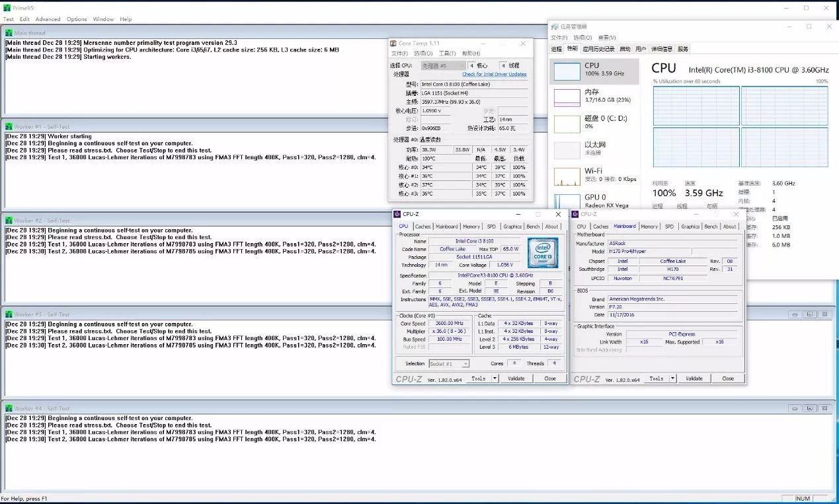The height and width of the screenshot is (504, 839).
Task: Open the Advanced menu in Prime95
Action: pyautogui.click(x=48, y=19)
